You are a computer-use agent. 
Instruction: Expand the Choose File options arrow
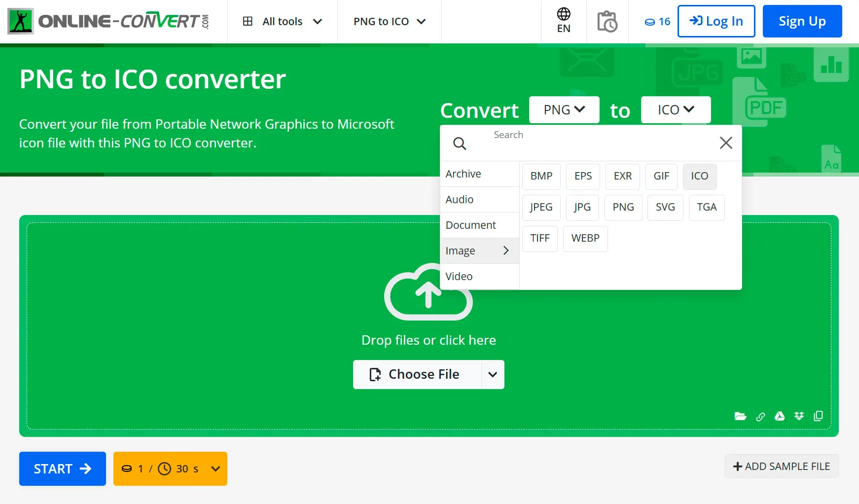[x=493, y=374]
